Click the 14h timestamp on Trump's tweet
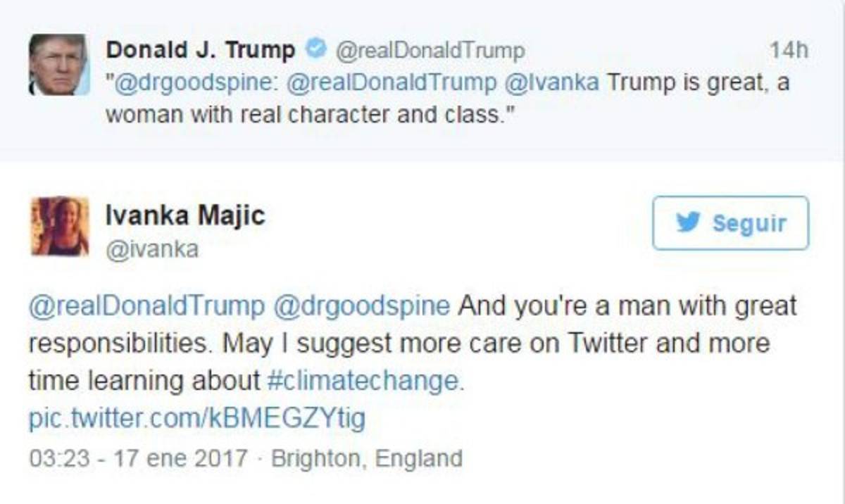Viewport: 845px width, 504px height. click(x=788, y=50)
